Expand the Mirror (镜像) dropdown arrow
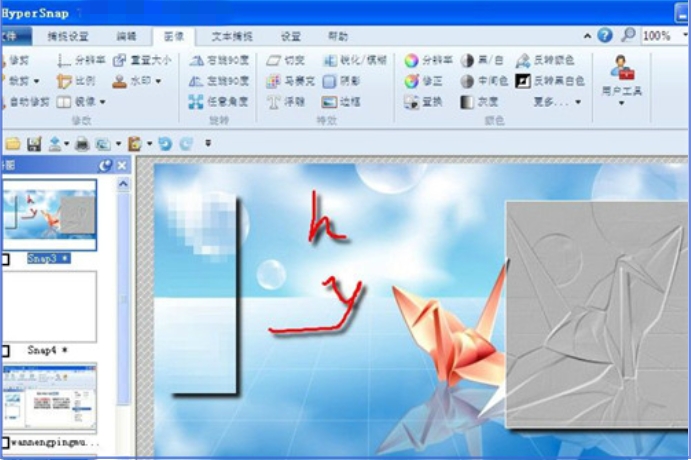Image resolution: width=691 pixels, height=460 pixels. point(103,102)
